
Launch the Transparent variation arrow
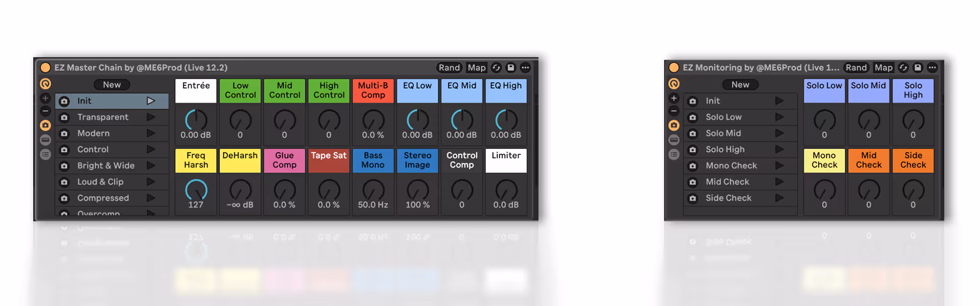(x=151, y=117)
